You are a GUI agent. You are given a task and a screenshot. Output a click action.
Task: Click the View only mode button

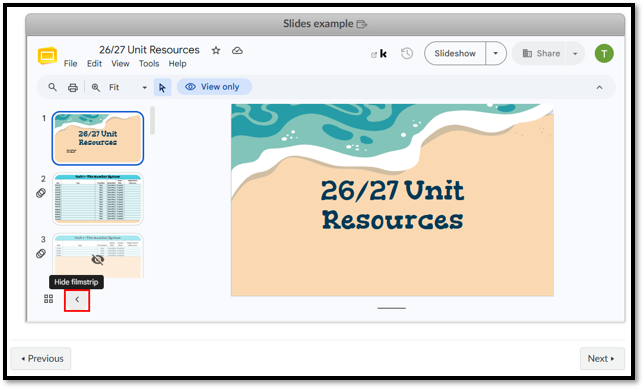pyautogui.click(x=214, y=87)
